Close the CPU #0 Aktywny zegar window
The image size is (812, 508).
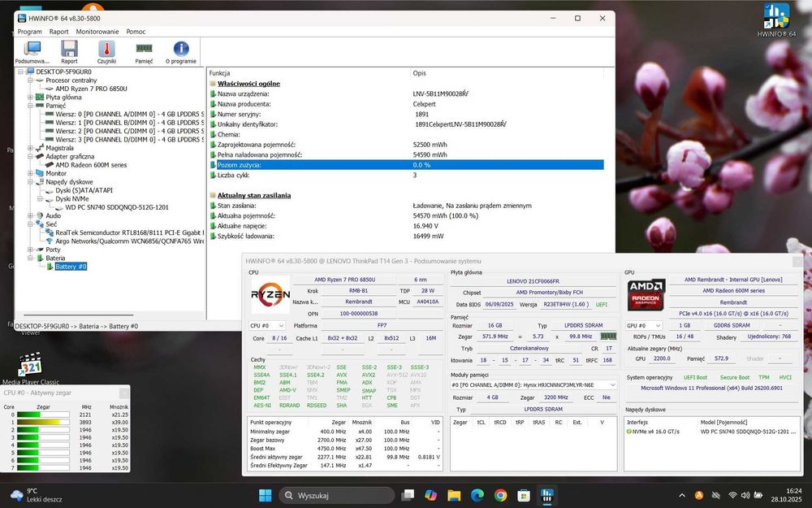124,393
